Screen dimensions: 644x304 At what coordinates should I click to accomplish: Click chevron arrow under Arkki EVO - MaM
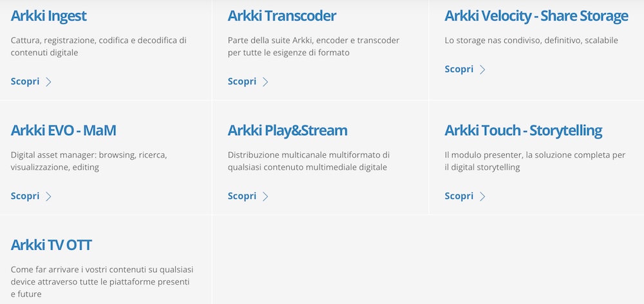coord(49,196)
